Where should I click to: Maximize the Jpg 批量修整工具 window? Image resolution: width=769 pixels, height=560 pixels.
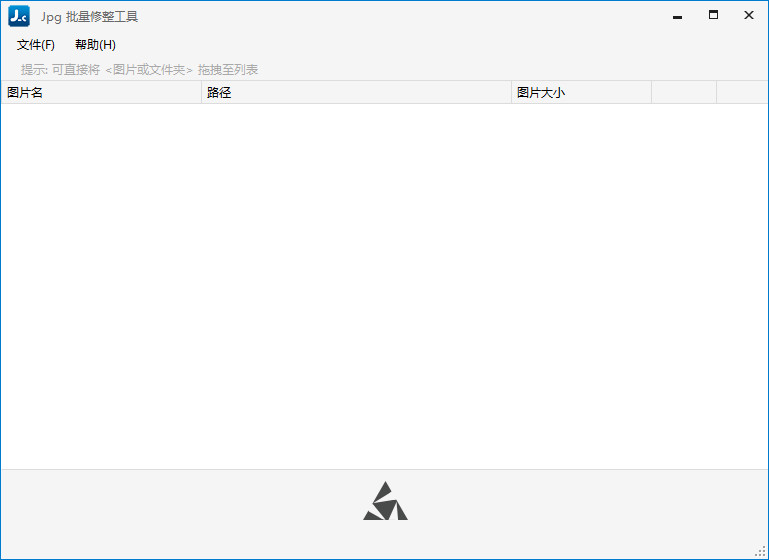tap(713, 15)
